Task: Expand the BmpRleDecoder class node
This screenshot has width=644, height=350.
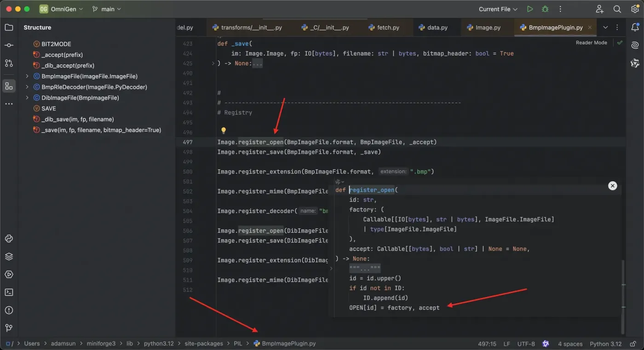Action: tap(27, 87)
